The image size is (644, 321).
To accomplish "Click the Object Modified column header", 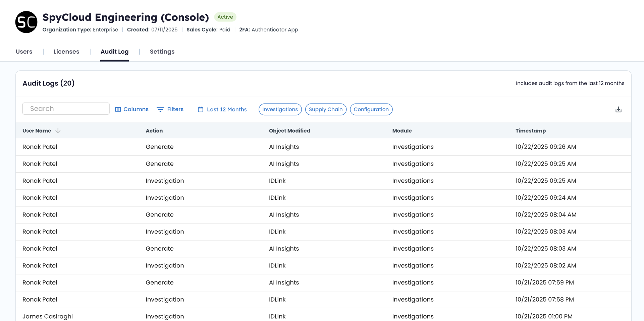I will coord(289,131).
